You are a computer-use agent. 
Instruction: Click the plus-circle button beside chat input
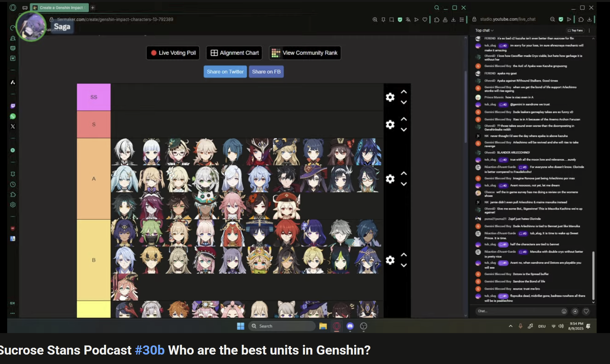575,311
